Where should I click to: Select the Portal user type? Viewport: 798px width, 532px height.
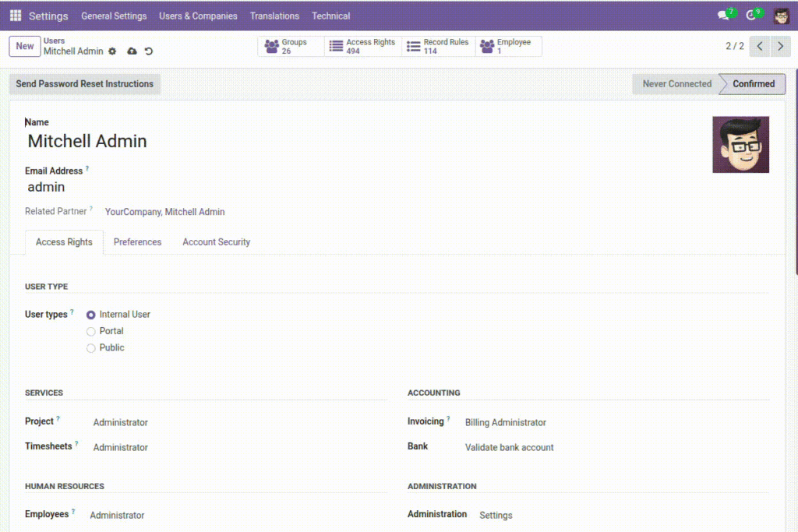[90, 332]
